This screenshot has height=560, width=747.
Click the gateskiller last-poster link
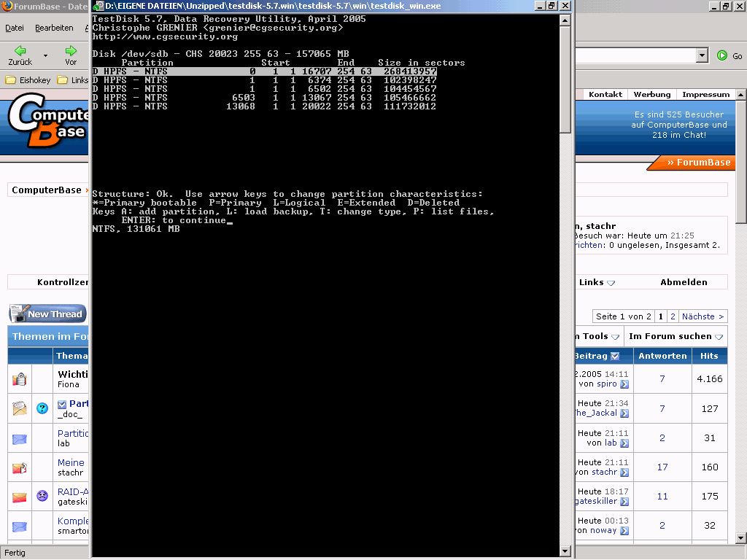click(597, 501)
